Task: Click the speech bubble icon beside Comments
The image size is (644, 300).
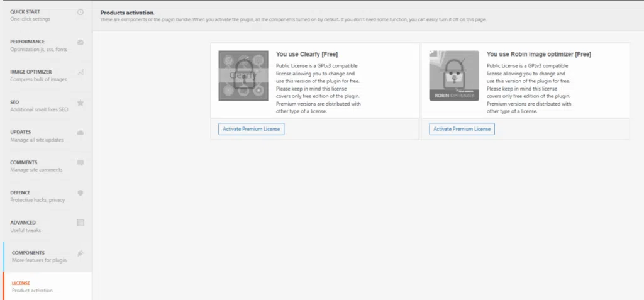Action: (x=80, y=163)
